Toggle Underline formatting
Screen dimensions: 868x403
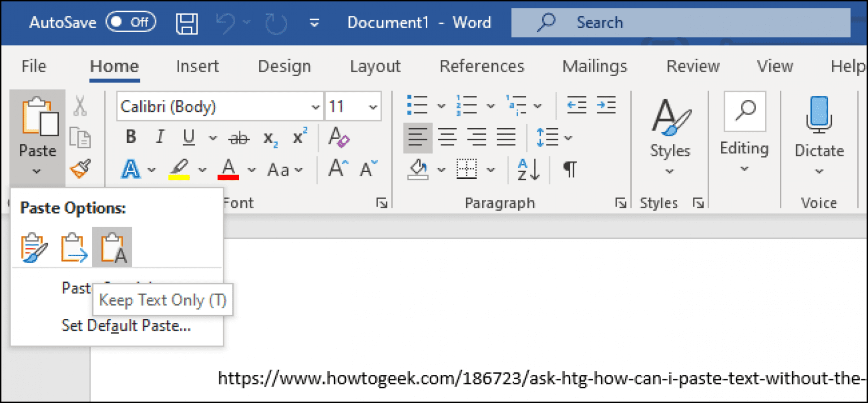tap(189, 137)
